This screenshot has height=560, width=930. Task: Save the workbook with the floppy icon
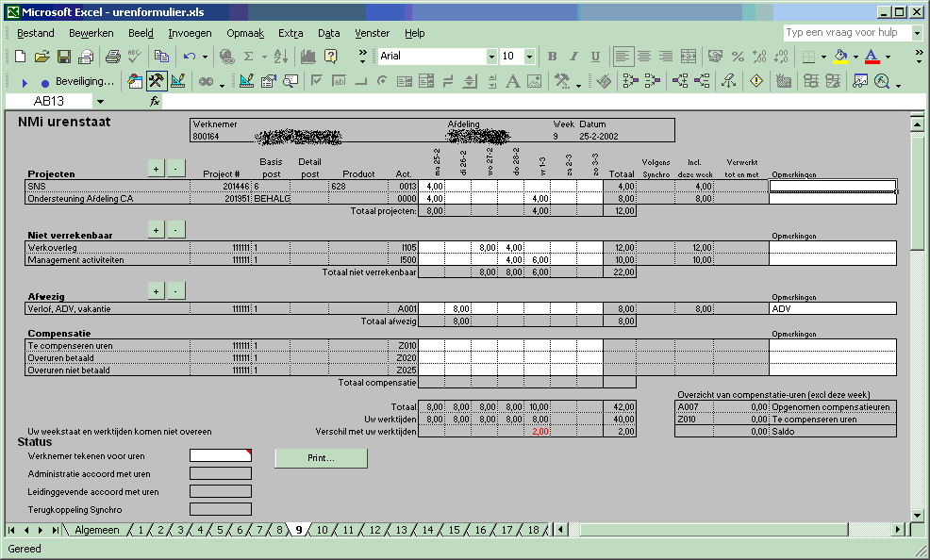64,57
